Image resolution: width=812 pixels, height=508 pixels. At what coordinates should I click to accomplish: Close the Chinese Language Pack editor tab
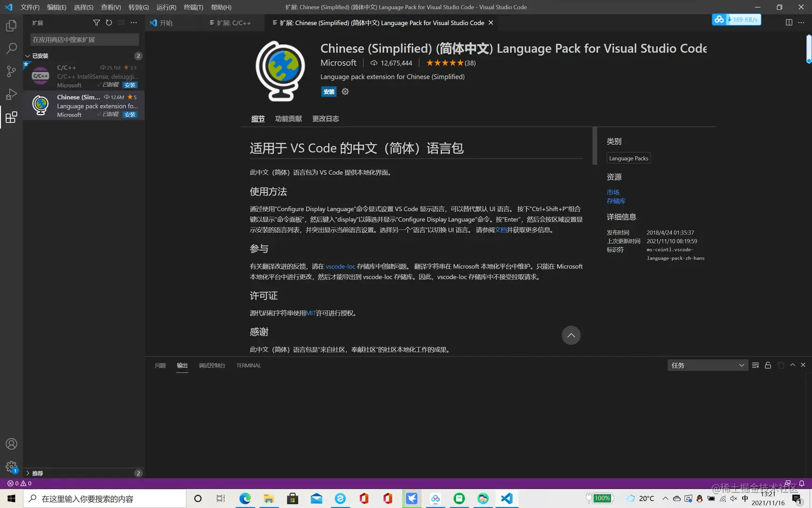(491, 23)
